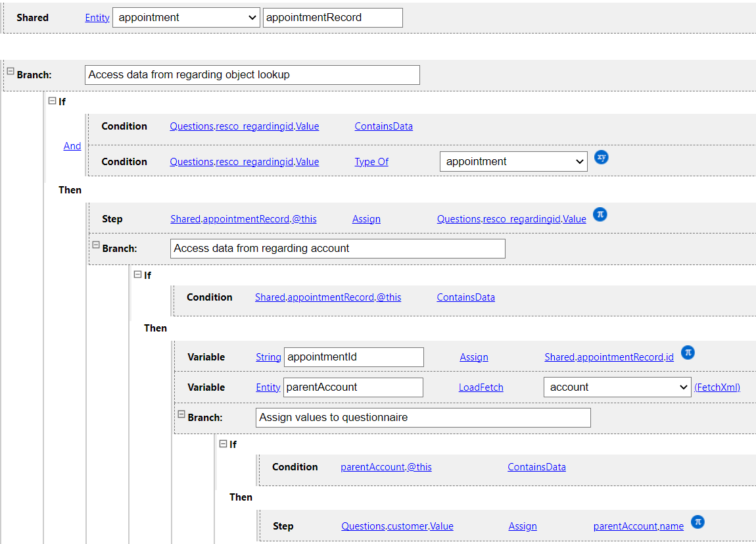Open the FetchXml link
Screen dimensions: 756x544
click(x=717, y=387)
